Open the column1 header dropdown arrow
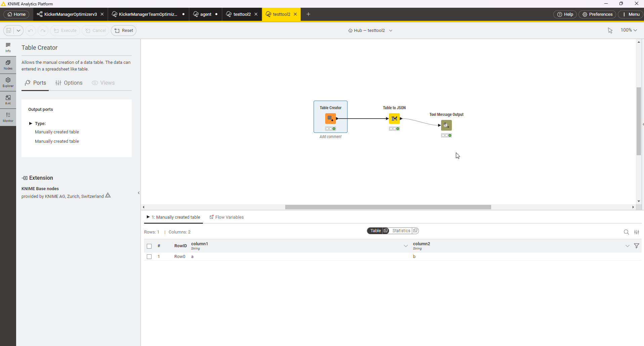 point(406,246)
